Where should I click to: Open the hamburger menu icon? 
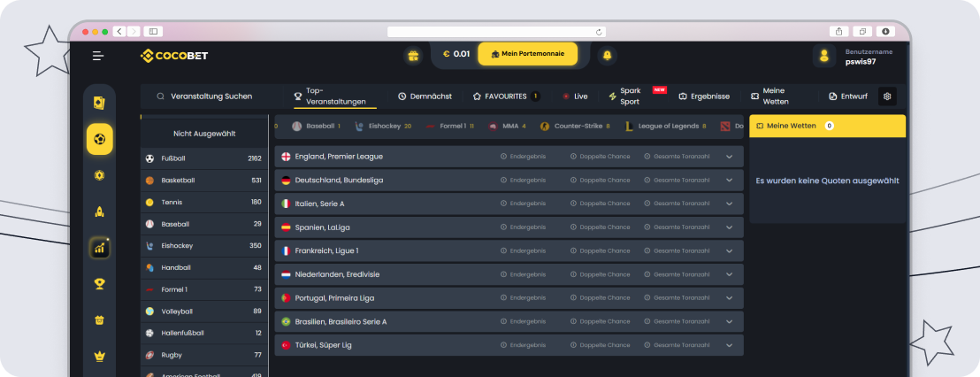pos(98,56)
